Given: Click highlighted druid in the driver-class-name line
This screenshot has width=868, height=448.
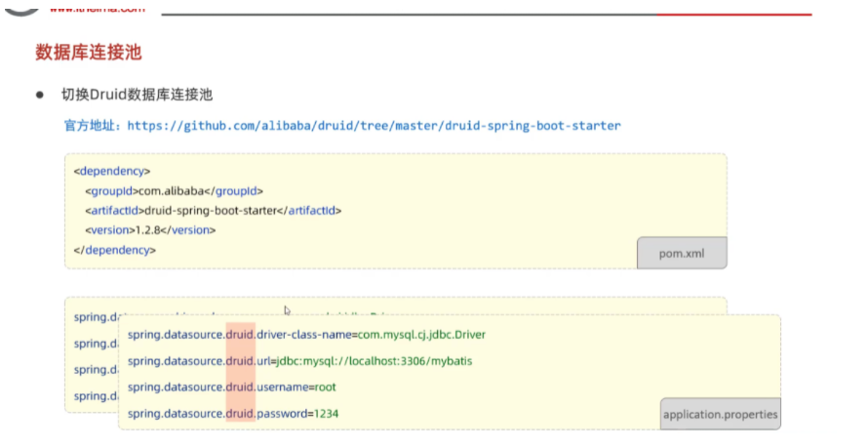Looking at the screenshot, I should click(x=240, y=335).
